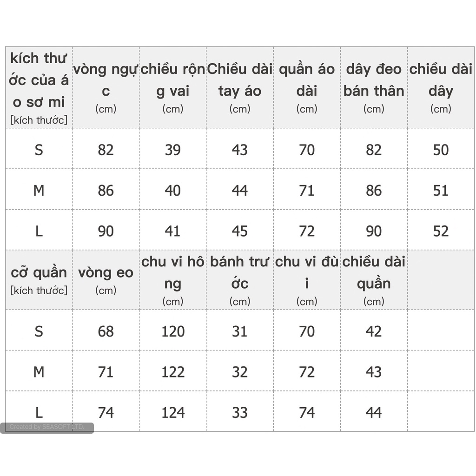Click the "chu vi hông" header cell
Screen dimensions: 476x476
[173, 280]
